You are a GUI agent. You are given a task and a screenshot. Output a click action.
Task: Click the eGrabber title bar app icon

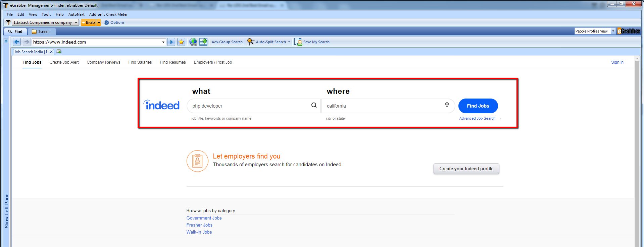[x=6, y=5]
